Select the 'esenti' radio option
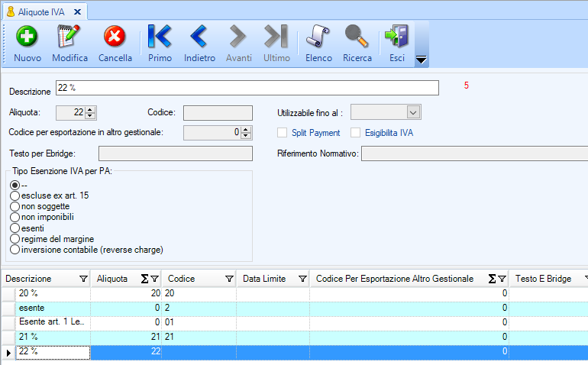The height and width of the screenshot is (365, 588). tap(14, 228)
